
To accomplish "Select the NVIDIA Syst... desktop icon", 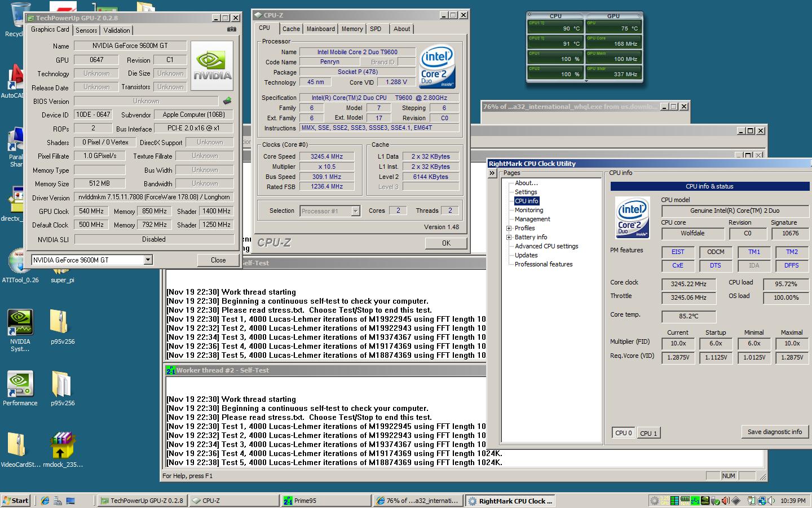I will (x=20, y=331).
